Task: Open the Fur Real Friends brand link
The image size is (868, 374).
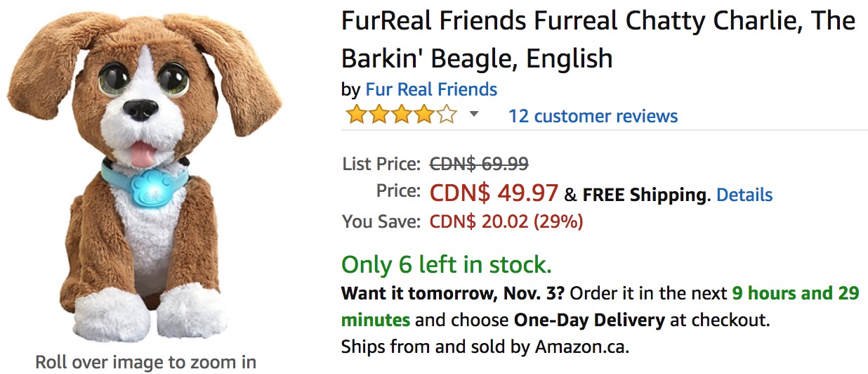Action: (431, 89)
